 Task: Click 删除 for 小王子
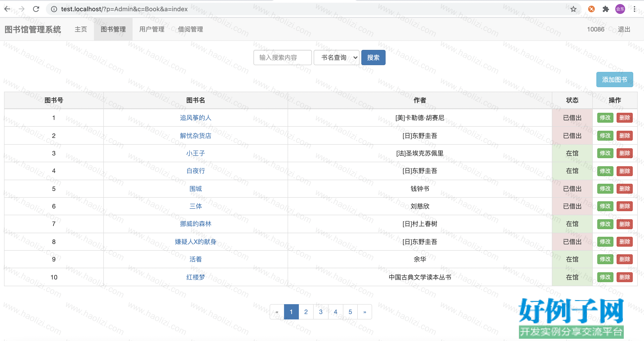624,153
